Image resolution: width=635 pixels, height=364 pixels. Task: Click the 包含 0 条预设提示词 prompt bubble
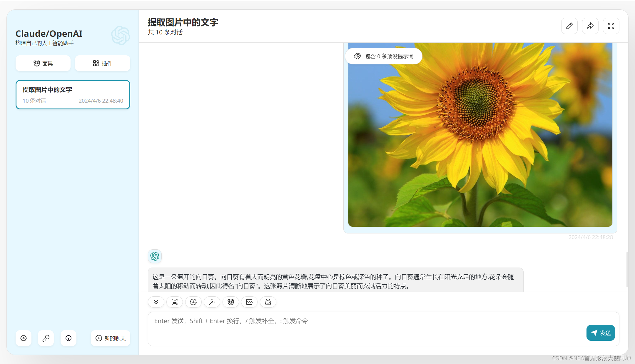(384, 56)
